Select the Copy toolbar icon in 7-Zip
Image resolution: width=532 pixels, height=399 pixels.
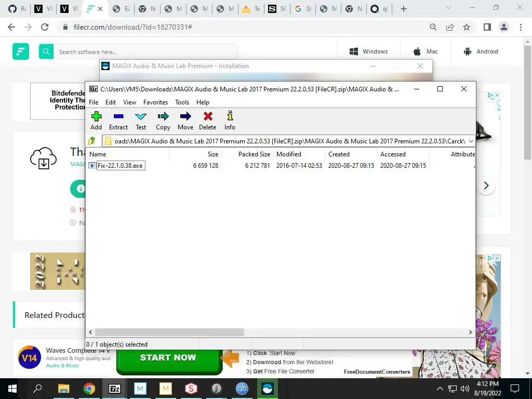pyautogui.click(x=163, y=121)
